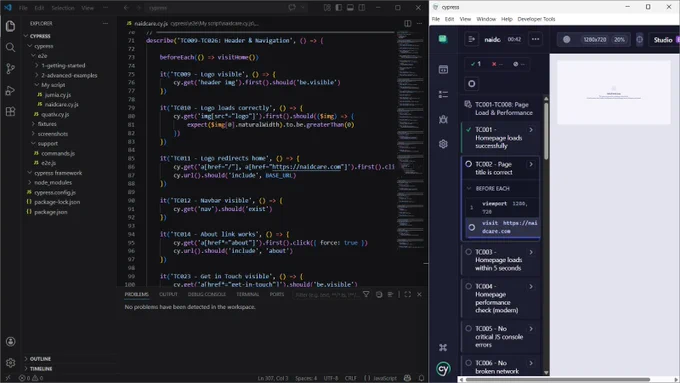This screenshot has width=680, height=383.
Task: Click the Cypress horizontal scrollbar at bottom
Action: [x=557, y=380]
